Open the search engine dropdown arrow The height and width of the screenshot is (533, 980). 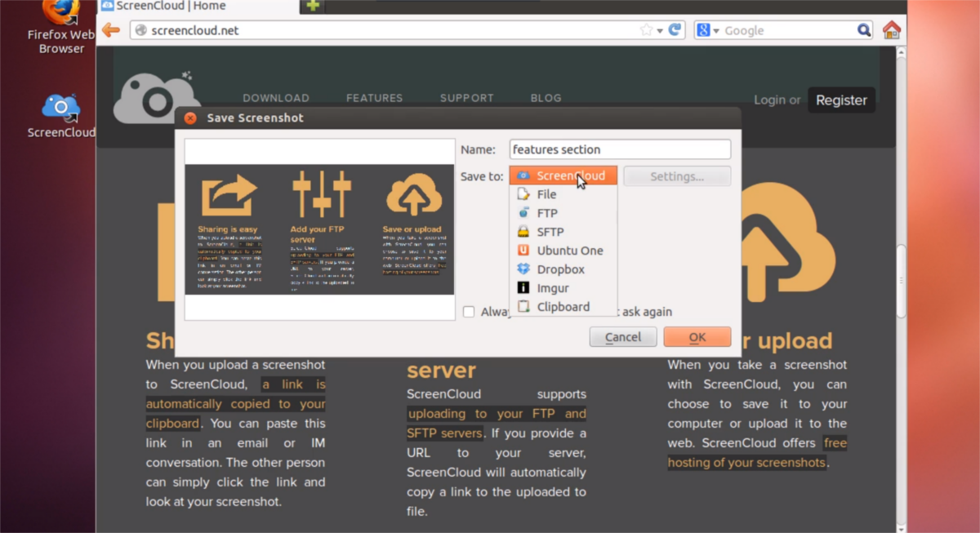coord(716,31)
